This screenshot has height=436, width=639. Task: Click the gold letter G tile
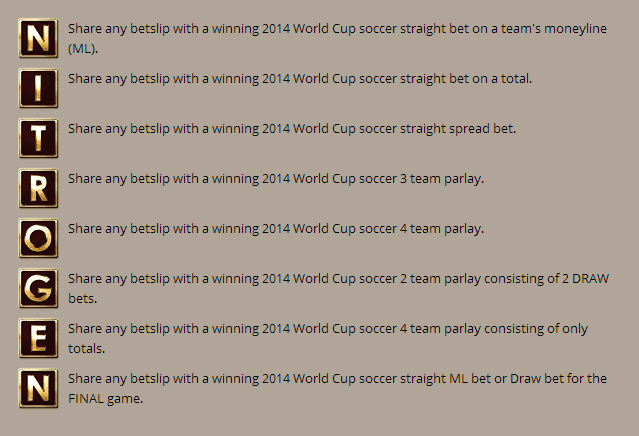pyautogui.click(x=38, y=288)
